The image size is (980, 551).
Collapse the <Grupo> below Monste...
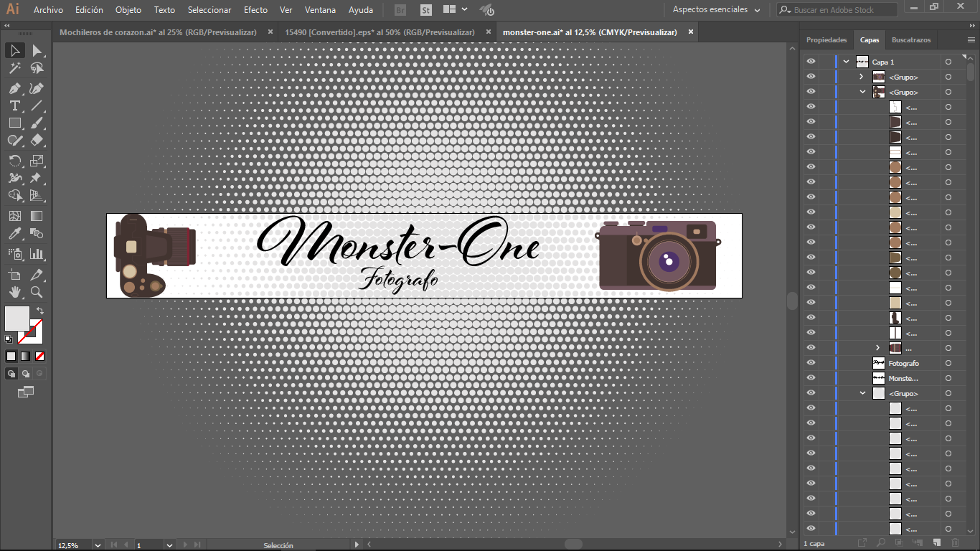coord(862,393)
